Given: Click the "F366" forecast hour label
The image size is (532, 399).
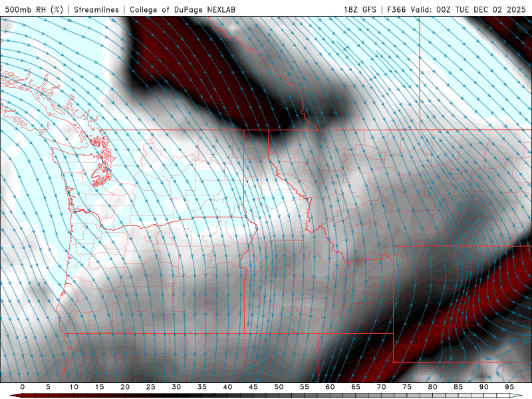Looking at the screenshot, I should pyautogui.click(x=396, y=9).
